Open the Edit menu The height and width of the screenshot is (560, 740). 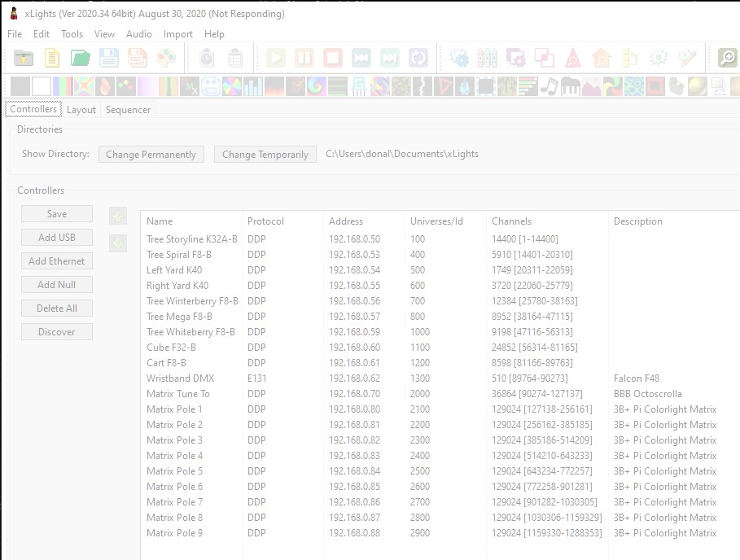41,34
